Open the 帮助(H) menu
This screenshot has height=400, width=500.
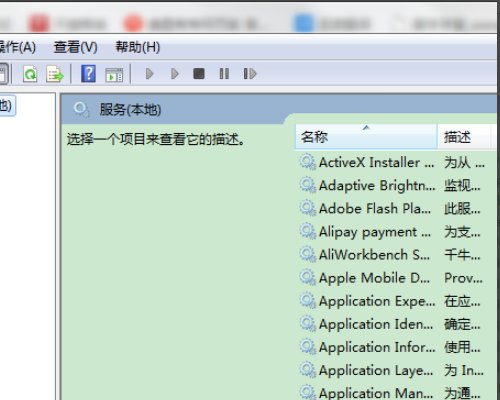[x=138, y=47]
